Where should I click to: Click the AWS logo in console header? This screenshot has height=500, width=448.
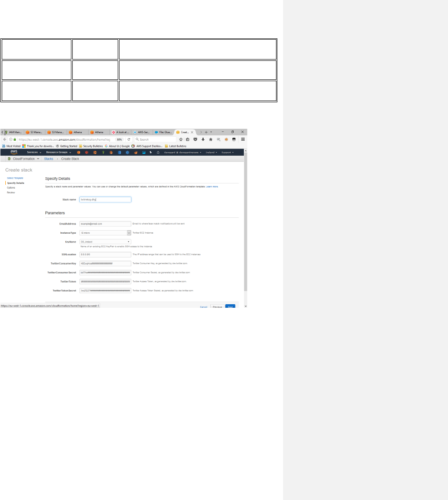point(14,152)
